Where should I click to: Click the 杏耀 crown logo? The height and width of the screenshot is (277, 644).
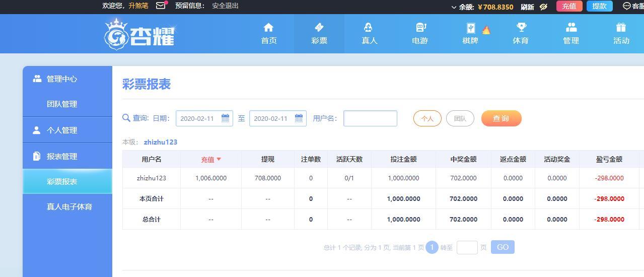139,34
